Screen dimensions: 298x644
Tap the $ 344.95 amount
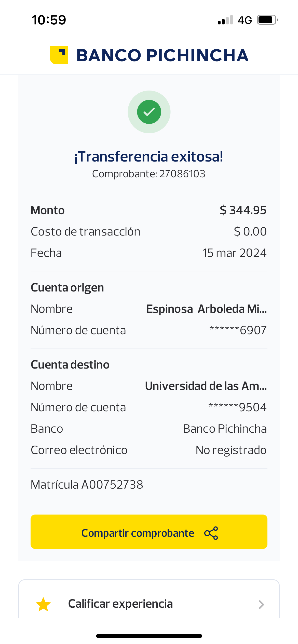tap(243, 210)
